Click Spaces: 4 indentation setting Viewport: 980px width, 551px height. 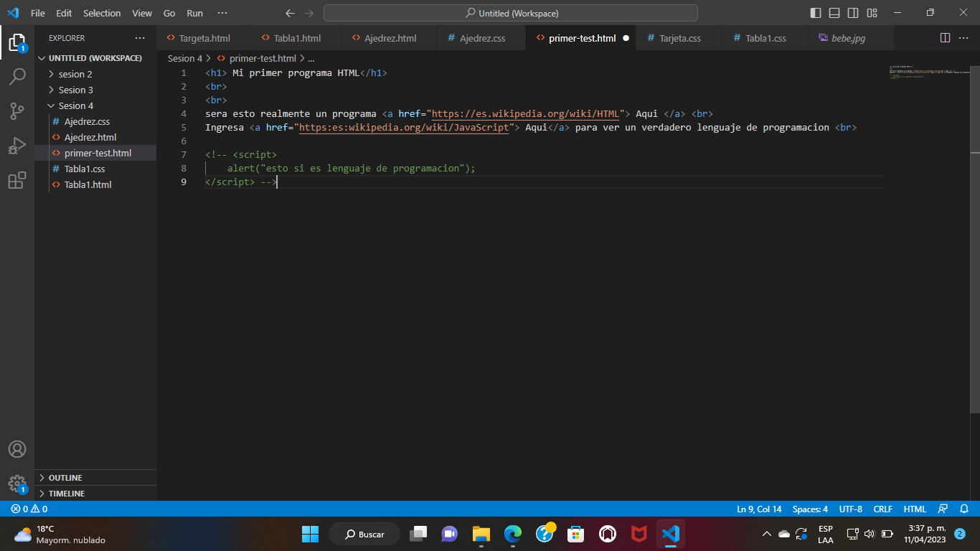(x=810, y=509)
